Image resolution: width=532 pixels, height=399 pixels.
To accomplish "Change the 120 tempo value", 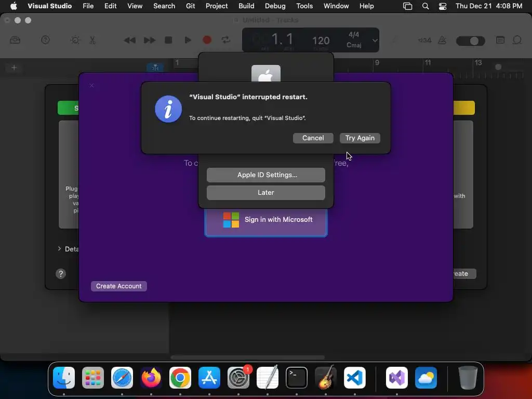I will [x=321, y=41].
